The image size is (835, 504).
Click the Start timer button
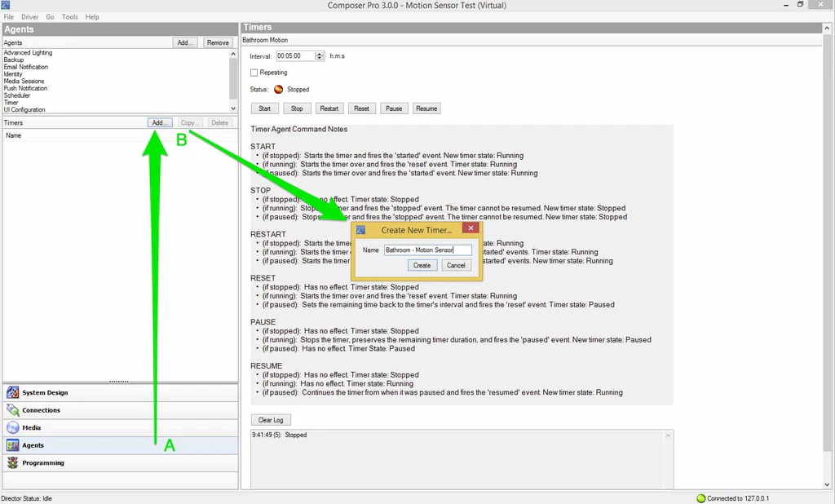pyautogui.click(x=265, y=108)
